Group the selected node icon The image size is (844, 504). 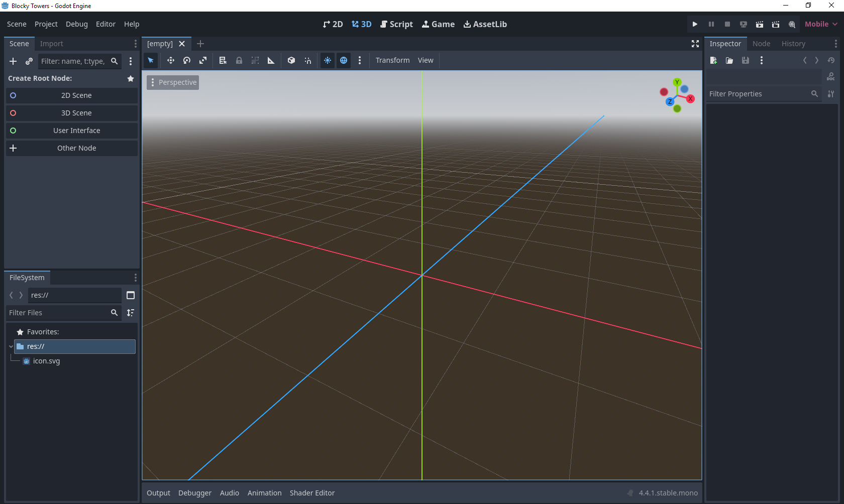[x=255, y=60]
